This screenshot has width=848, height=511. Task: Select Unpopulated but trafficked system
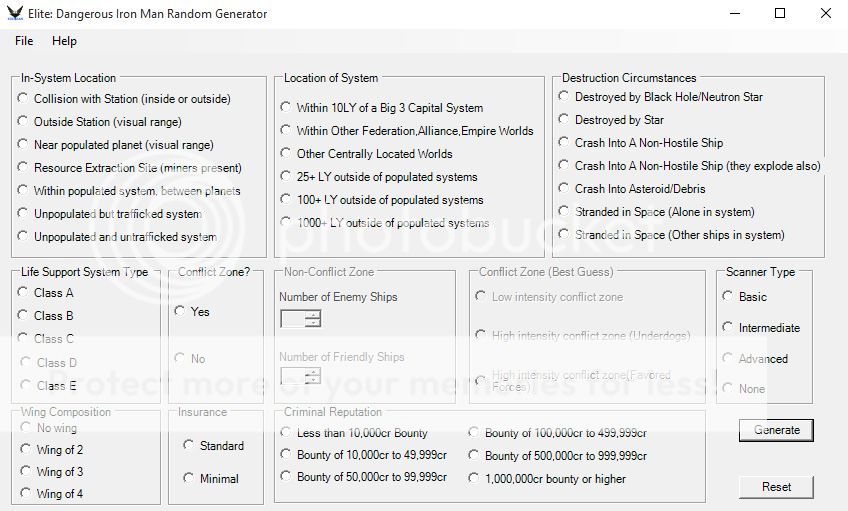(x=110, y=214)
